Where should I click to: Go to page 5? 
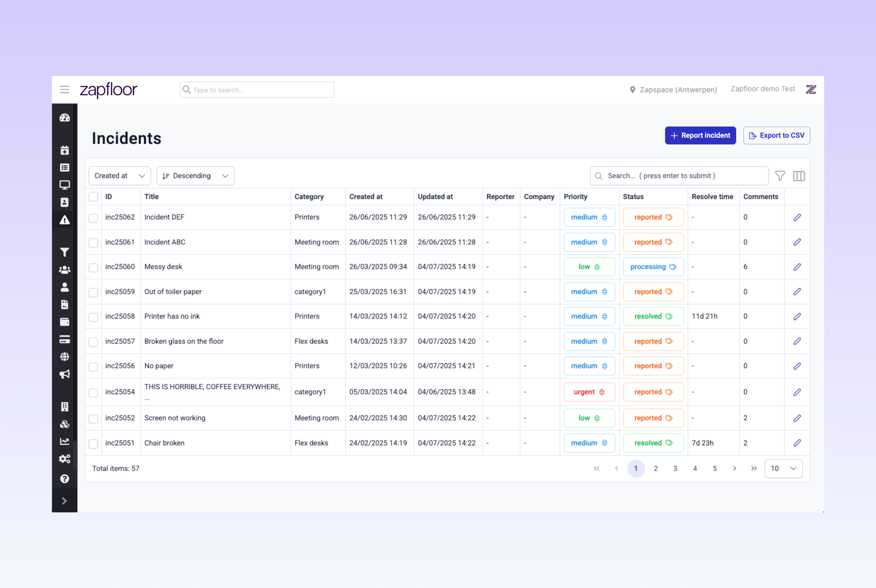point(715,468)
